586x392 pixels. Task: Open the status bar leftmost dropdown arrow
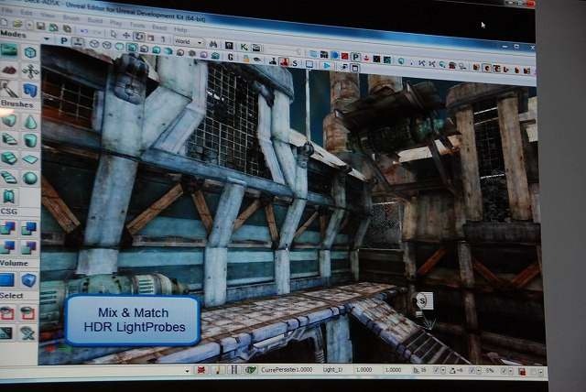pyautogui.click(x=187, y=371)
